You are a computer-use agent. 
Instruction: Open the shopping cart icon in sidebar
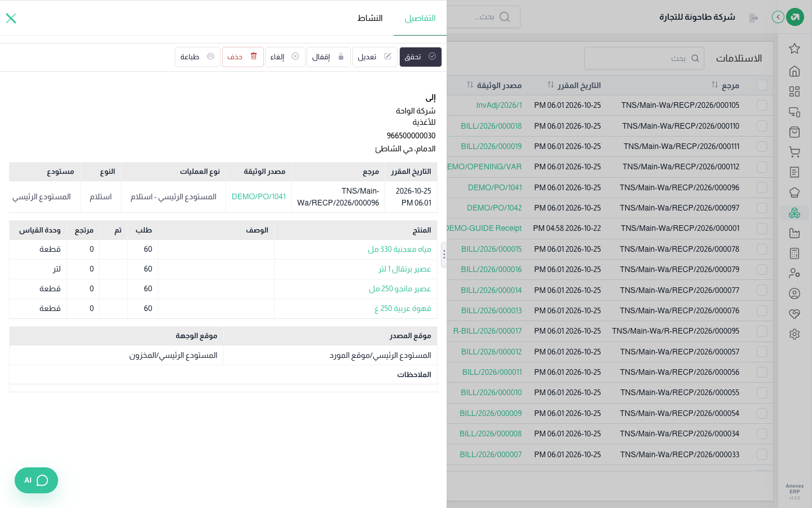point(795,152)
